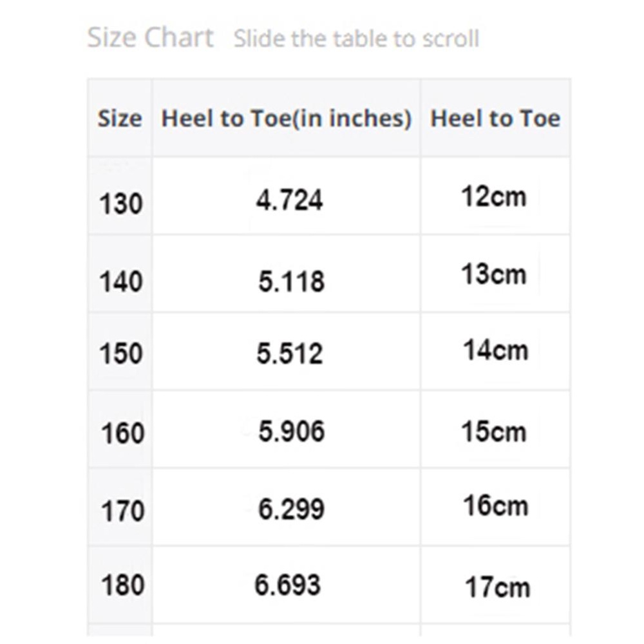Click the Slide the table to scroll text
This screenshot has width=644, height=644.
click(x=356, y=39)
